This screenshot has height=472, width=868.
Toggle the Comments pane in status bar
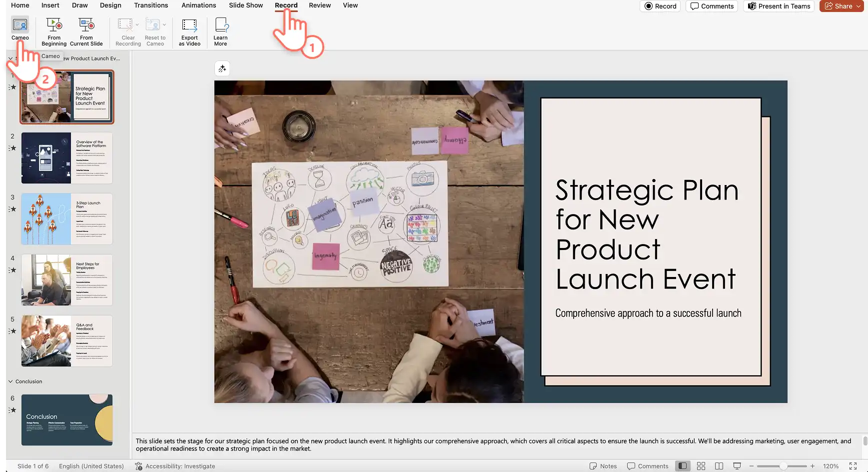coord(648,466)
